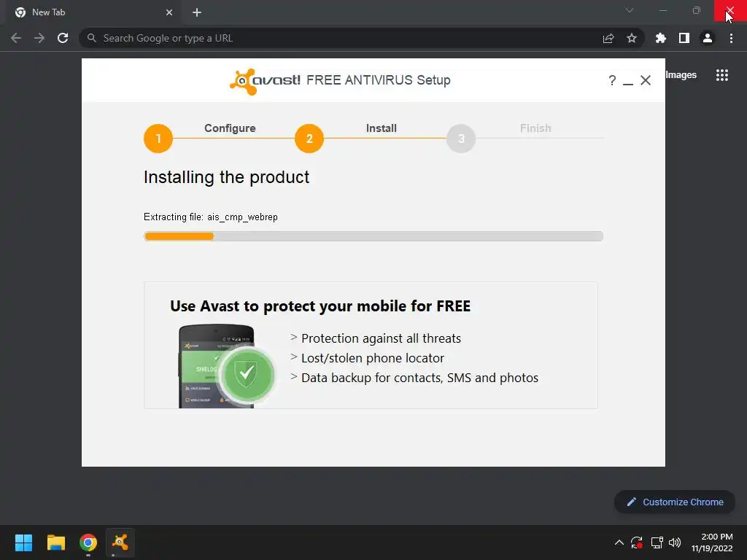Image resolution: width=747 pixels, height=560 pixels.
Task: Open Windows Start menu
Action: point(23,542)
